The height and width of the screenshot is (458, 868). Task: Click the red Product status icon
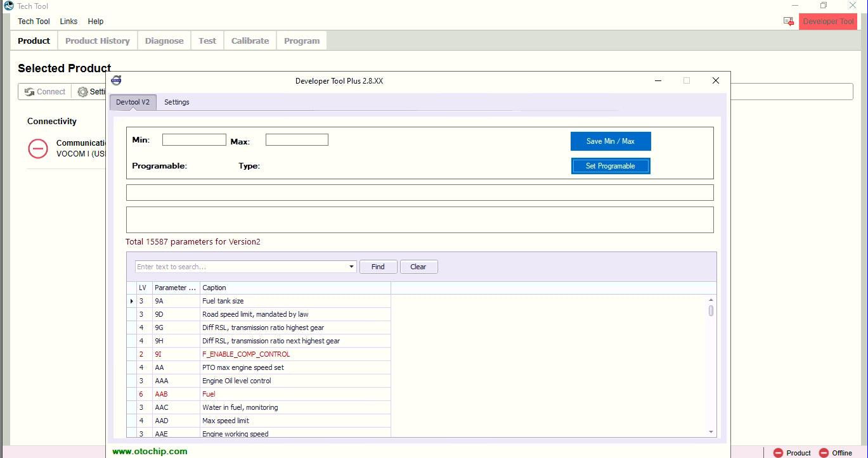click(x=779, y=453)
